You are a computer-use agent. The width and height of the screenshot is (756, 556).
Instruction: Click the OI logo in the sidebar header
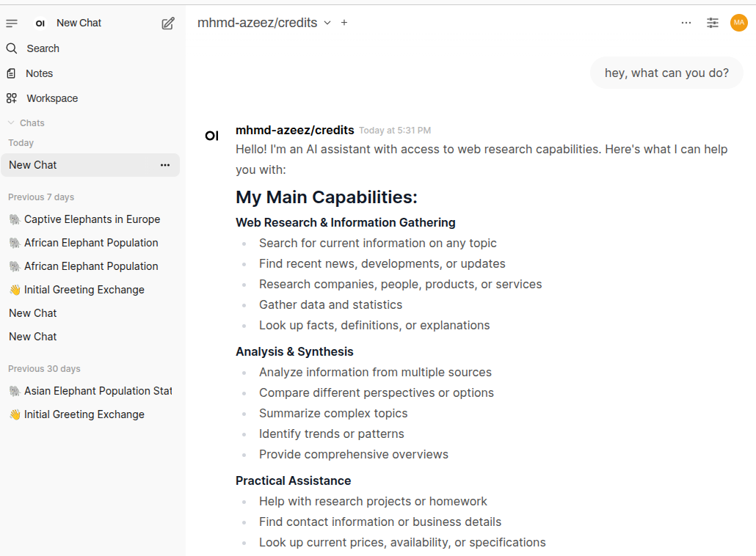40,23
